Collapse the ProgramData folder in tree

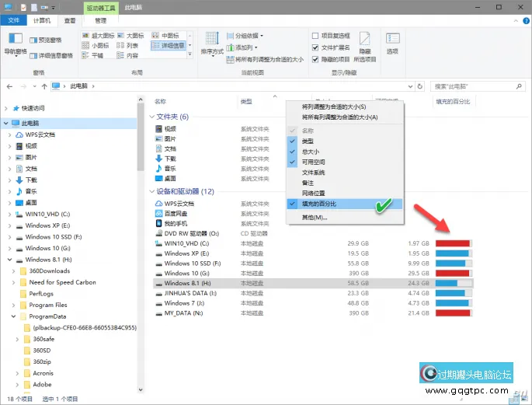tap(15, 317)
